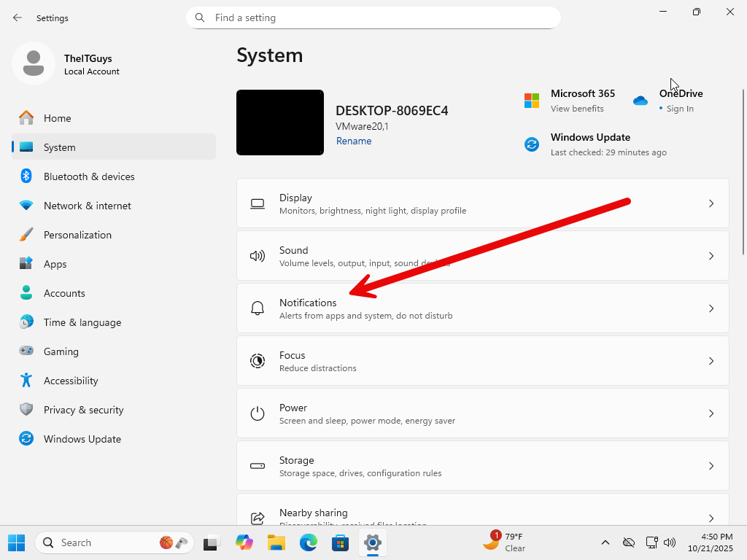Click the back arrow in Settings
The image size is (747, 560).
(18, 17)
